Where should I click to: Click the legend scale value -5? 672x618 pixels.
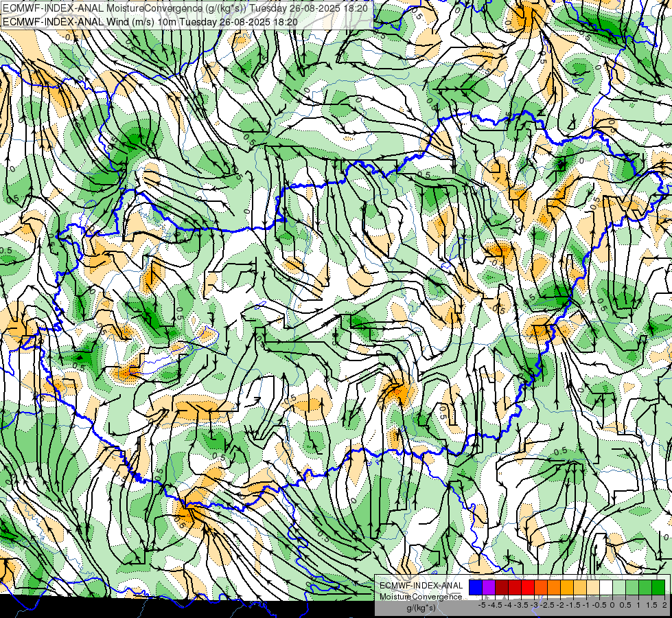tap(482, 605)
